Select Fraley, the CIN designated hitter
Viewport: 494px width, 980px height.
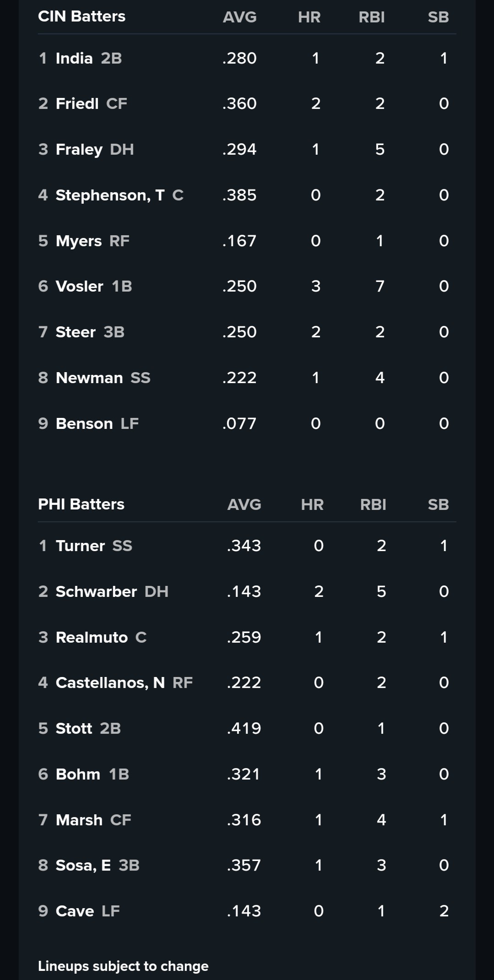[x=79, y=150]
